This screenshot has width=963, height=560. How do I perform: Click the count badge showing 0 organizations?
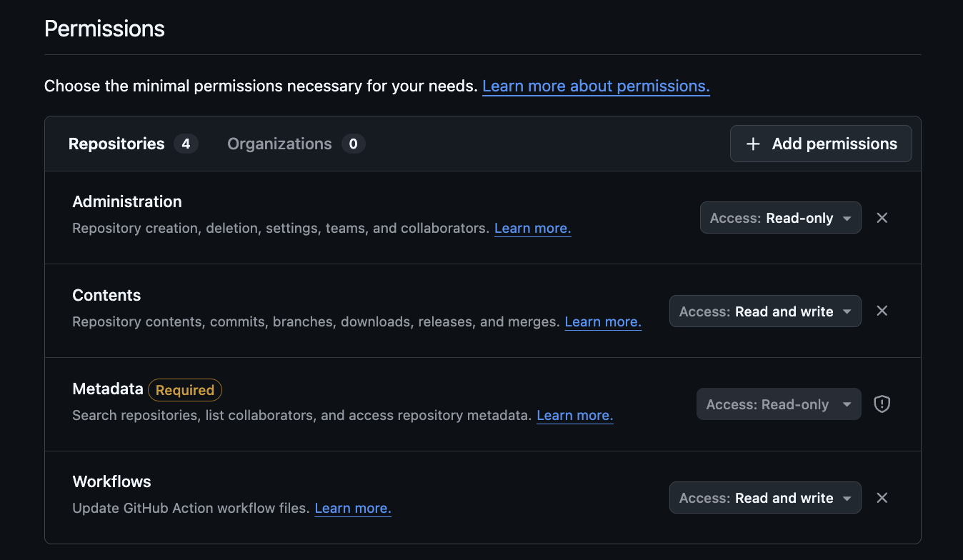click(354, 144)
